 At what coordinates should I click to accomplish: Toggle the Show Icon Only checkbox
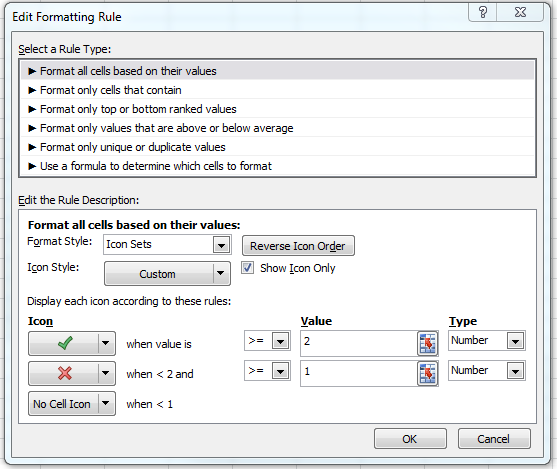(247, 268)
